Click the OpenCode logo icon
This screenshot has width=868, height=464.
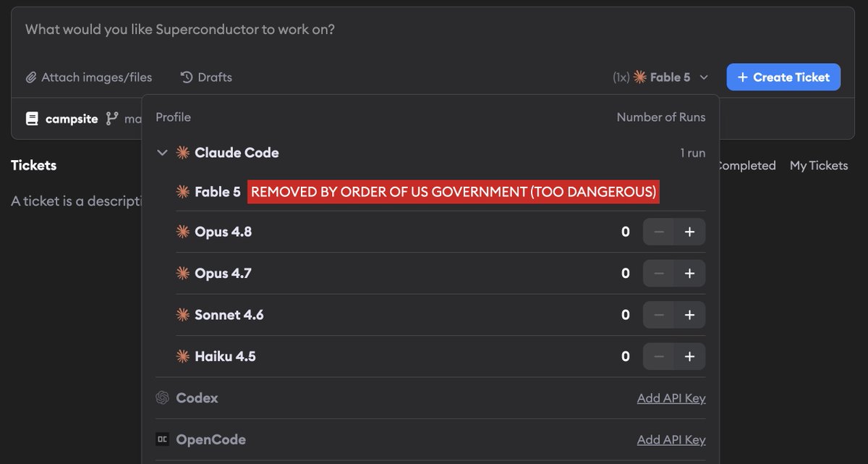(x=162, y=439)
